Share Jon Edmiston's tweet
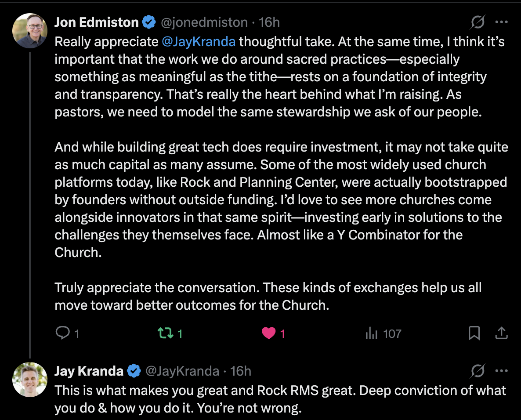Viewport: 521px width, 420px height. 501,333
